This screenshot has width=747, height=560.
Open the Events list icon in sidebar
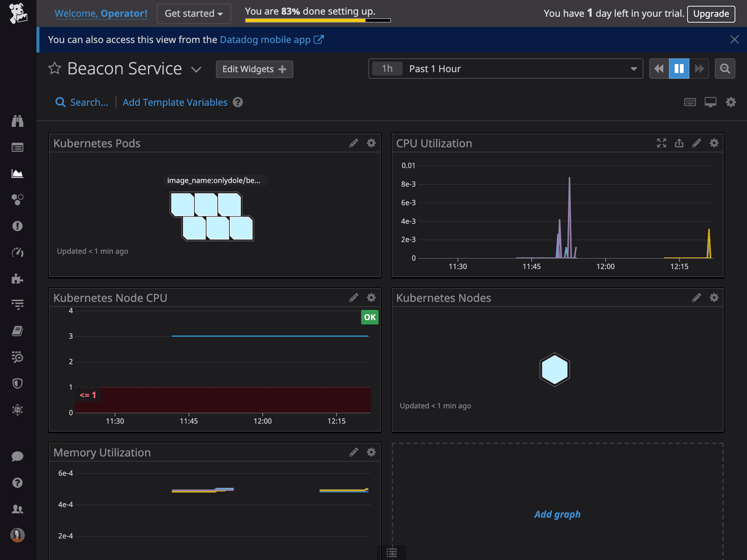18,147
